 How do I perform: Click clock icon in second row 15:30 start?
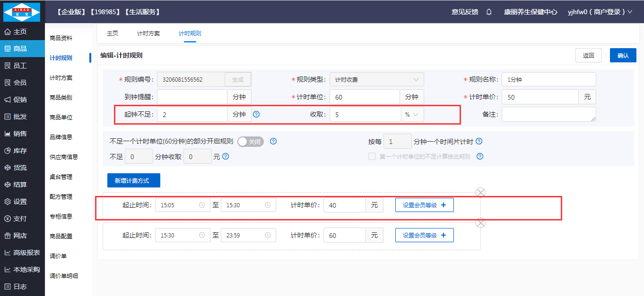tap(202, 235)
